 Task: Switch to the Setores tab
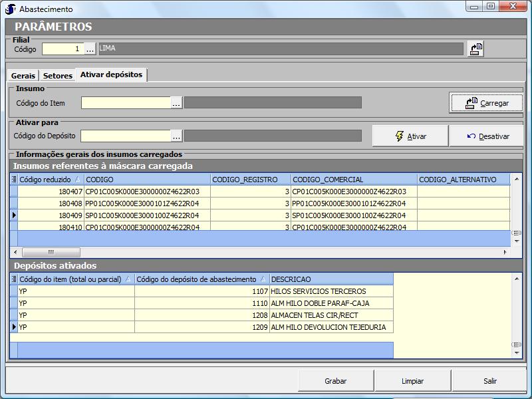58,76
